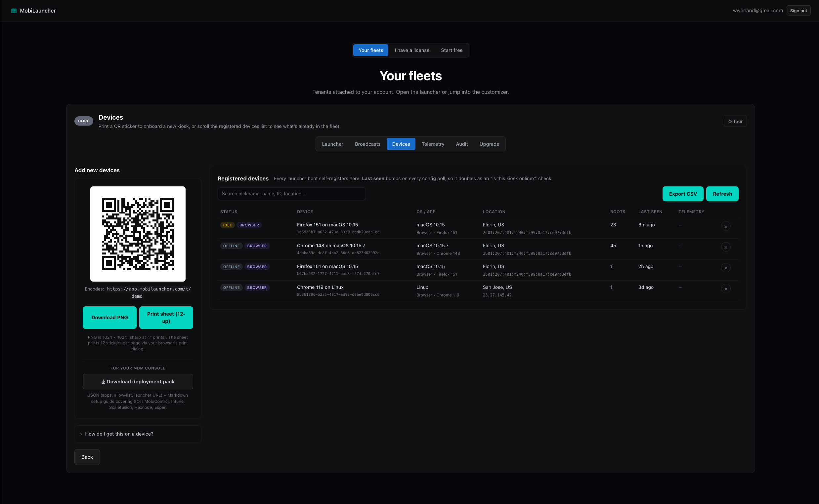The height and width of the screenshot is (504, 819).
Task: Click the wworland@gmail.com account email
Action: 757,11
